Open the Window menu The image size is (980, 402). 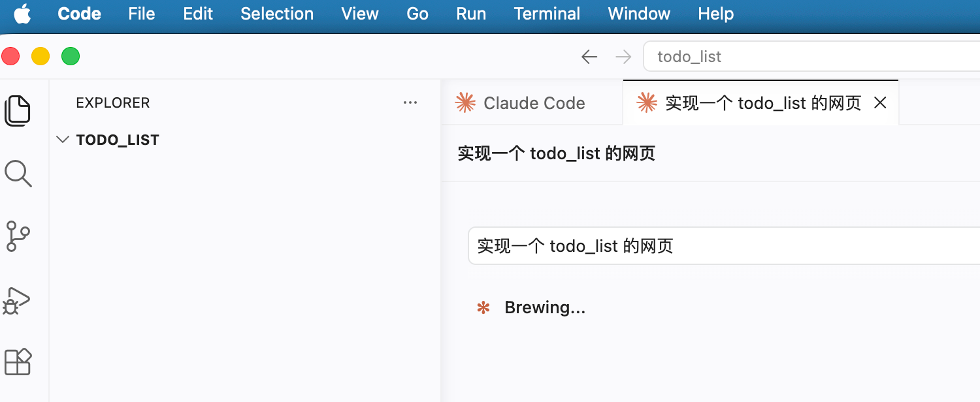pyautogui.click(x=639, y=14)
